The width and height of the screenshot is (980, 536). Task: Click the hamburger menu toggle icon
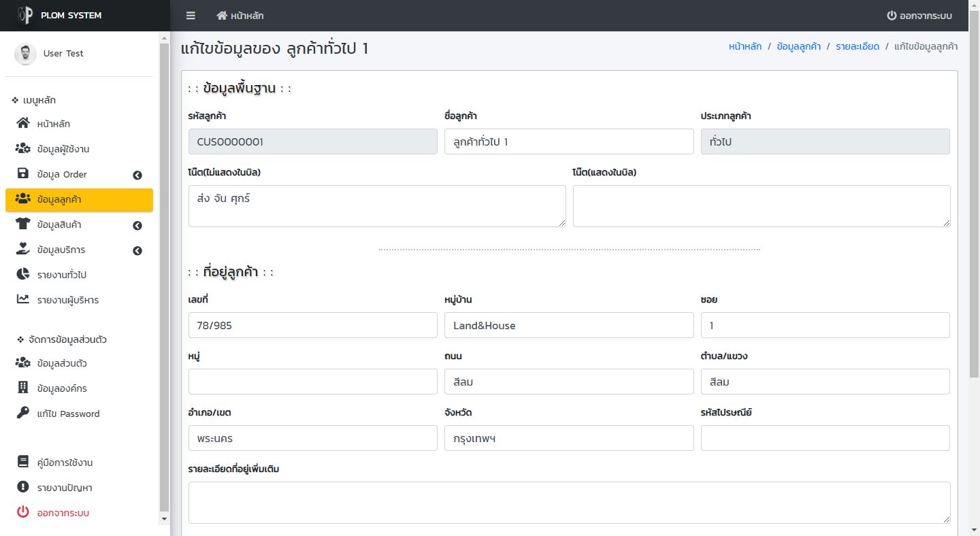[191, 16]
